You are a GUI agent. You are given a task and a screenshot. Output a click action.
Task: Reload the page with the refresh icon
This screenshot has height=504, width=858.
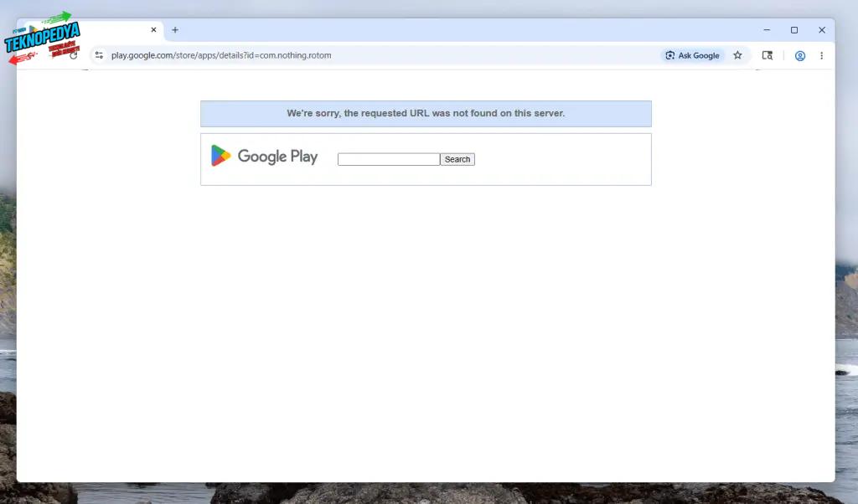pyautogui.click(x=74, y=55)
